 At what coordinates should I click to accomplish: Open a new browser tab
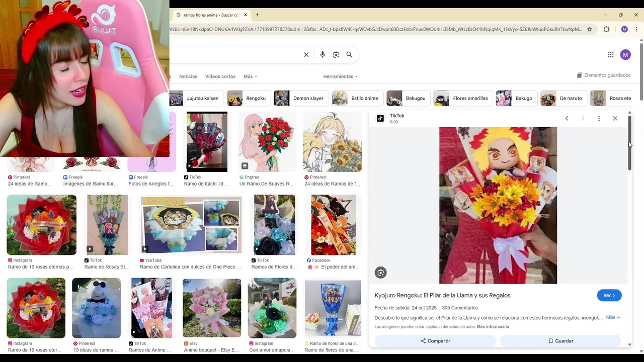pos(258,15)
